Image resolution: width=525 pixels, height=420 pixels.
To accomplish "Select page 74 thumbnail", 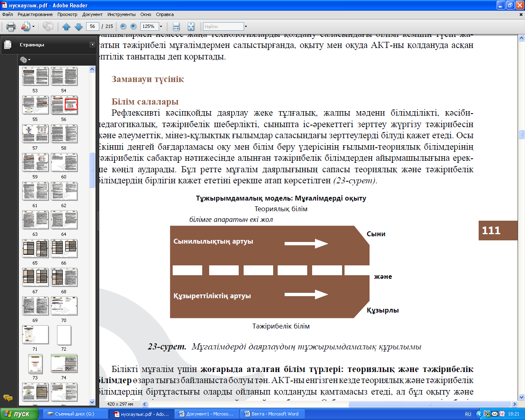I will [64, 363].
